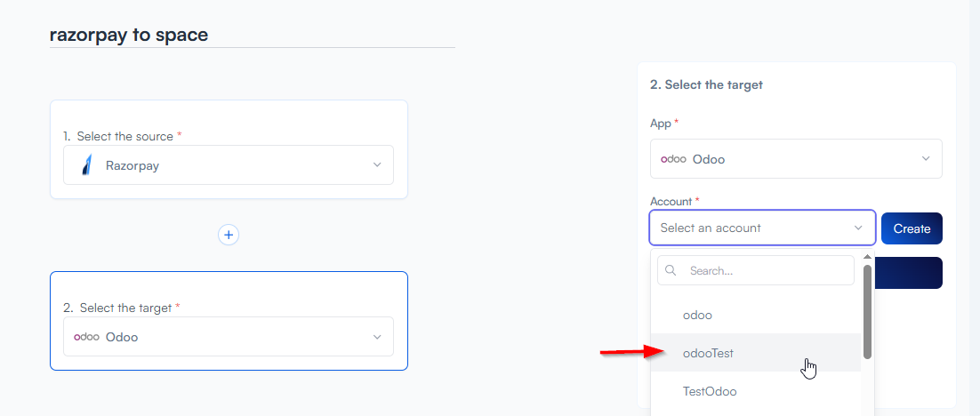
Task: Click the scroll-up arrow of account list
Action: tap(867, 257)
